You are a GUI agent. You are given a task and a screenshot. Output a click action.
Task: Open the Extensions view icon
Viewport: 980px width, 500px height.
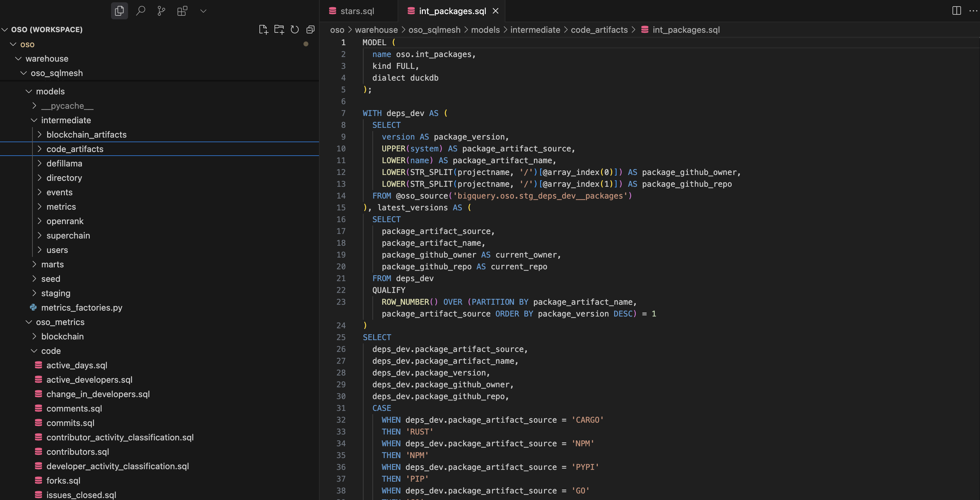pos(182,11)
